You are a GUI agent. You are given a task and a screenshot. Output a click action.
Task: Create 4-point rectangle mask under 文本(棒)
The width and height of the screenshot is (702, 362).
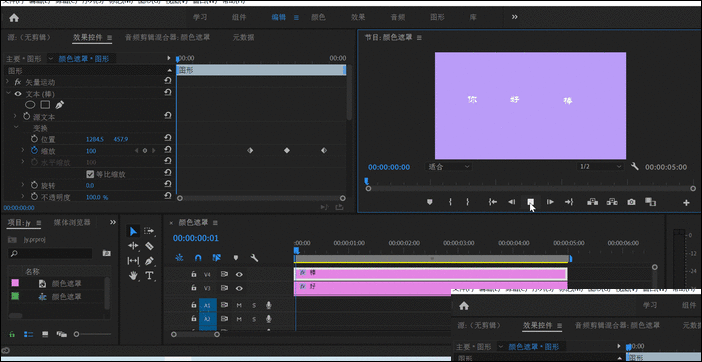pos(45,105)
